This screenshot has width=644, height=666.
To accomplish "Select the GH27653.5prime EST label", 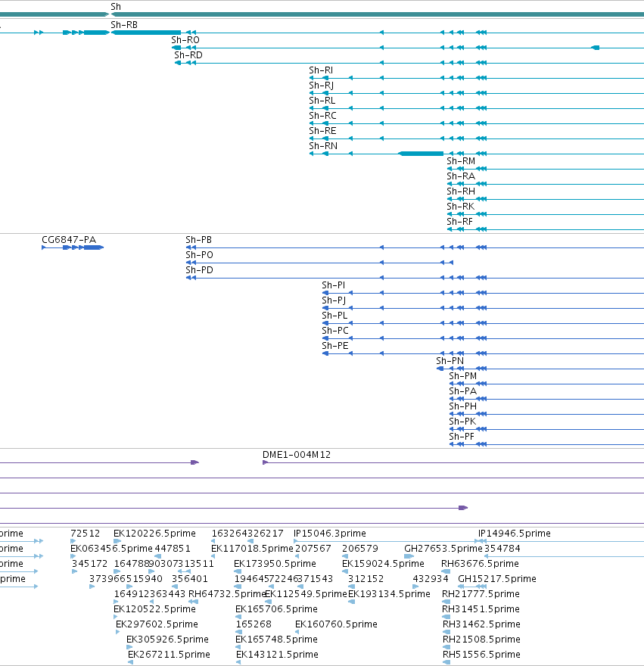I will [x=443, y=549].
